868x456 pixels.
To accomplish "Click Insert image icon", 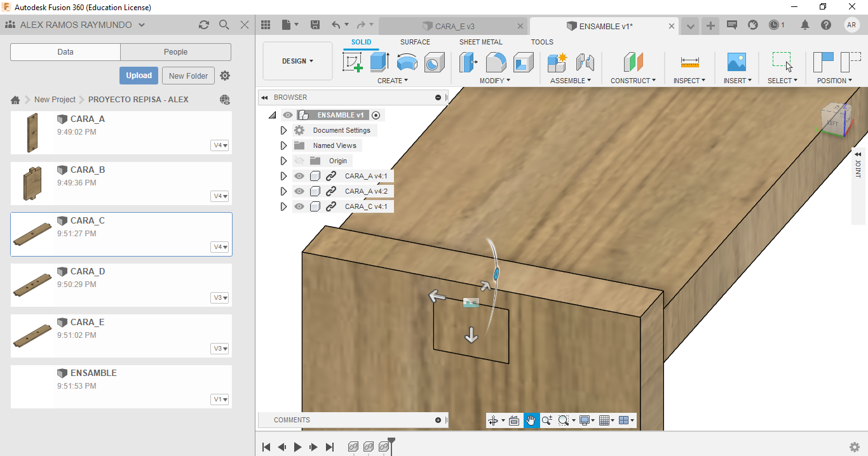I will click(736, 62).
